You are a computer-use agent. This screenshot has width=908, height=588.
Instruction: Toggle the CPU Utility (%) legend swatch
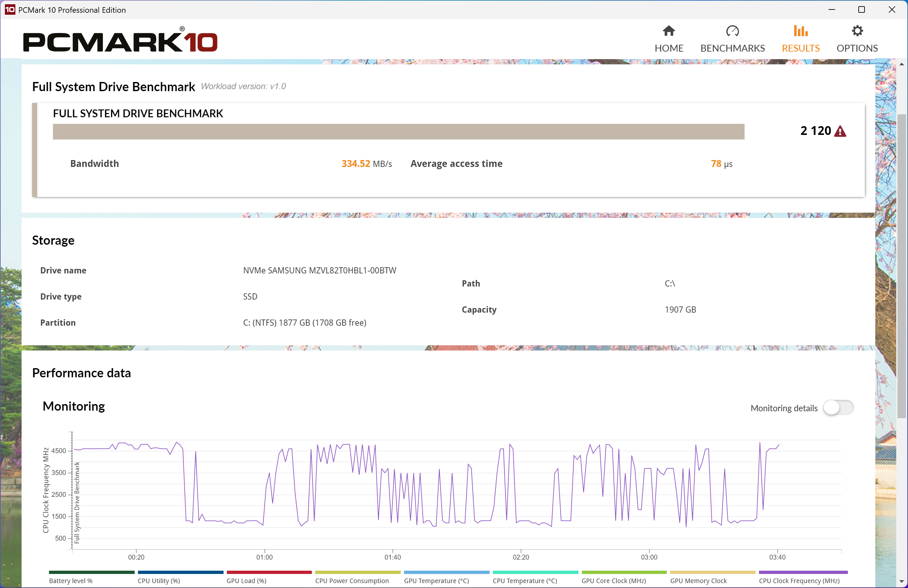tap(180, 572)
